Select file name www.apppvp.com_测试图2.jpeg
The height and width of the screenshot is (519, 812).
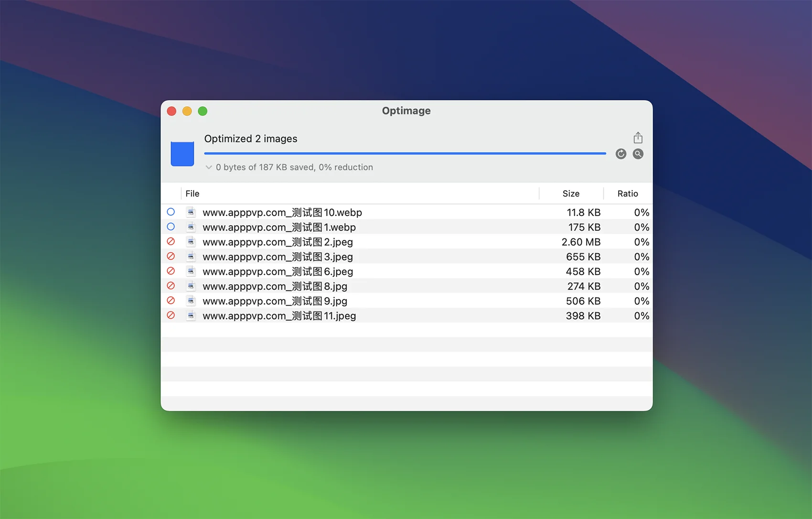point(278,242)
